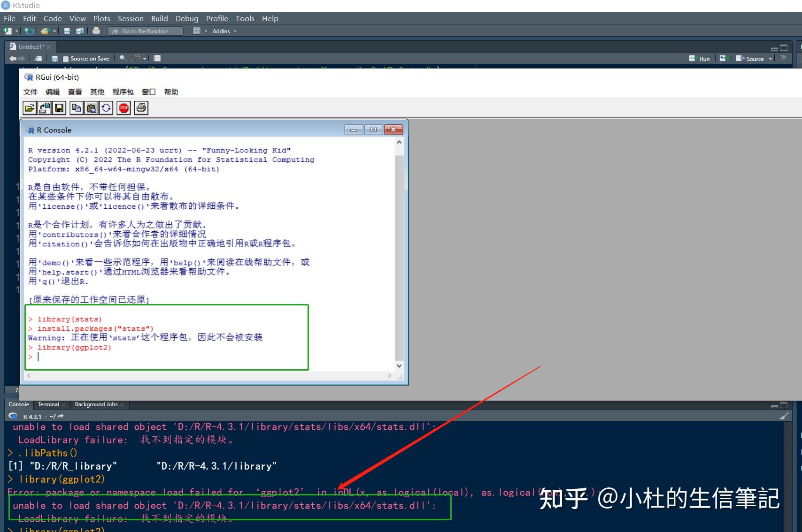Go forward to next source location
This screenshot has height=532, width=802.
[x=22, y=59]
